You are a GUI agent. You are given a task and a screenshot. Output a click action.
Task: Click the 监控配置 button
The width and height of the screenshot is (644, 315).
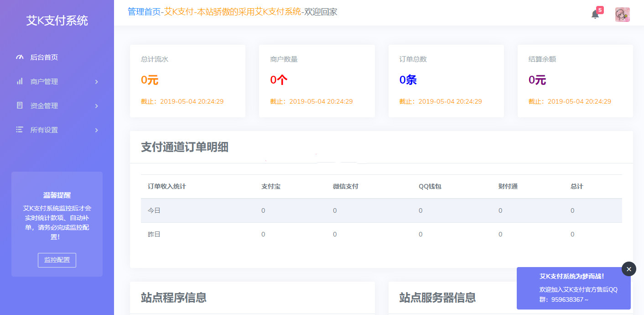pos(57,260)
